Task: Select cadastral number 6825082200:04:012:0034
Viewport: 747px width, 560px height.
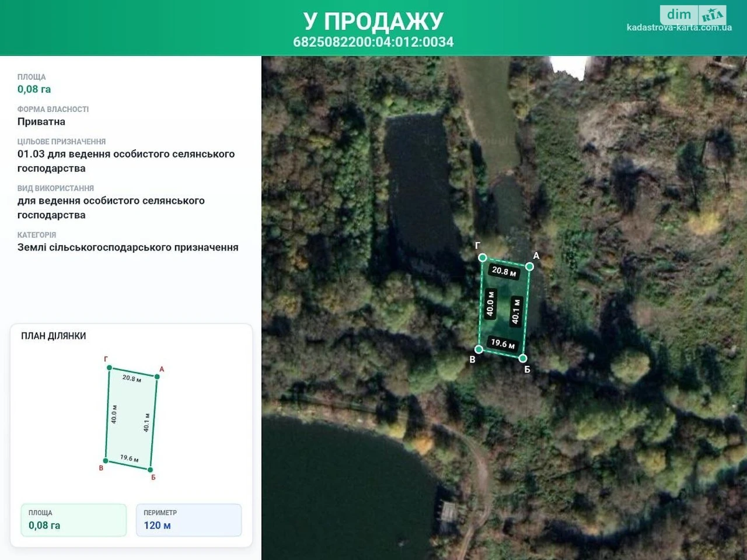Action: [x=373, y=42]
